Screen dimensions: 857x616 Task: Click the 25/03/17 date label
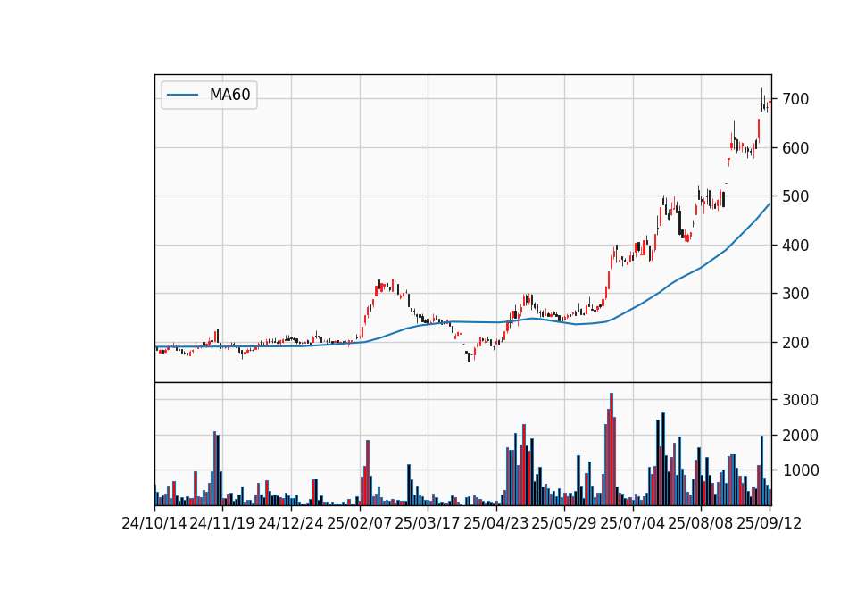tap(428, 524)
